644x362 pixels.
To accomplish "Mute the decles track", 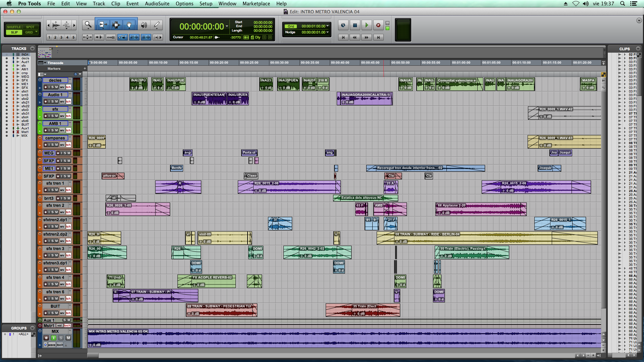I will 57,87.
